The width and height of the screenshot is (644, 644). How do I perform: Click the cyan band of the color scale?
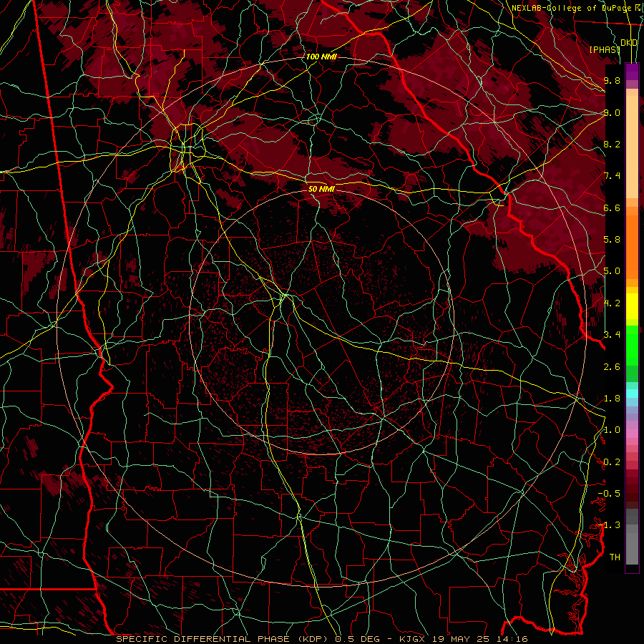632,393
